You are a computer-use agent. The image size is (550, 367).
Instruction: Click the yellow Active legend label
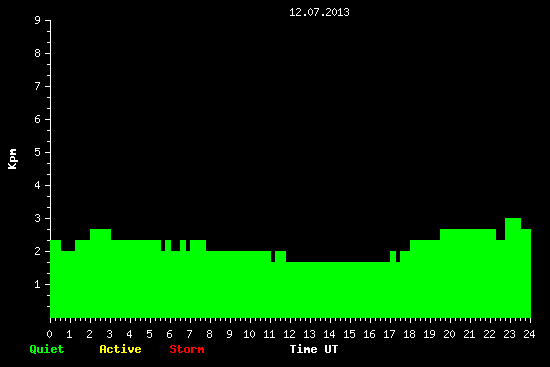(120, 349)
